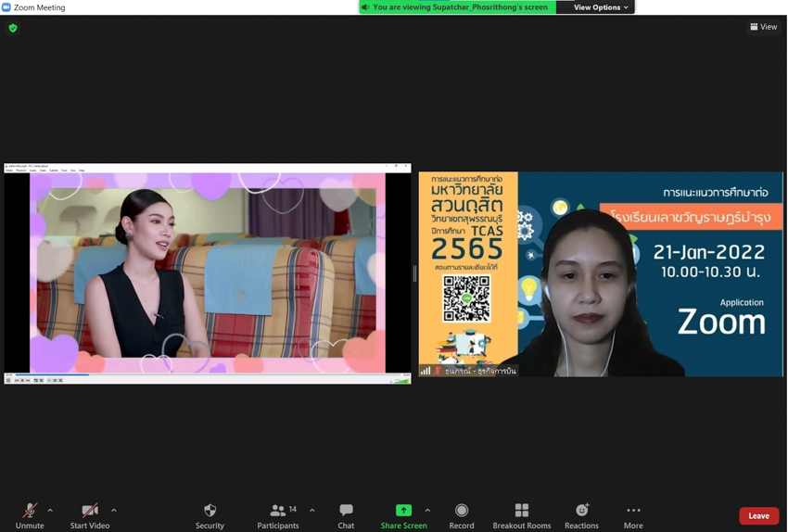788x532 pixels.
Task: Leave the meeting with the red button
Action: (759, 516)
